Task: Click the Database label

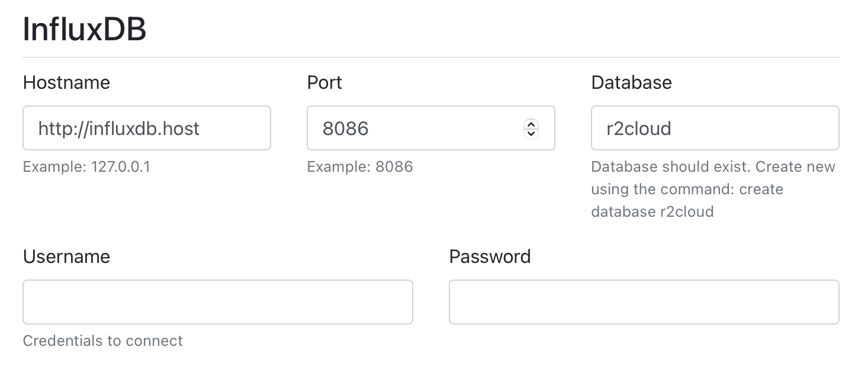Action: pos(631,82)
